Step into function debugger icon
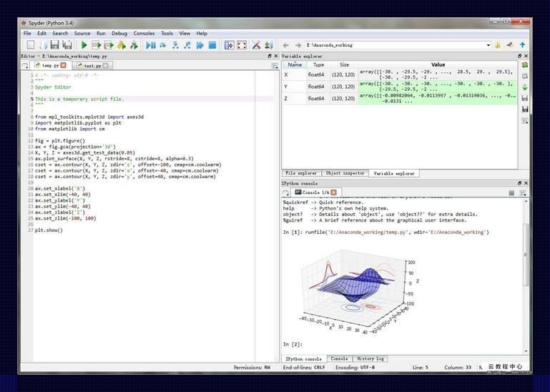 tap(175, 45)
